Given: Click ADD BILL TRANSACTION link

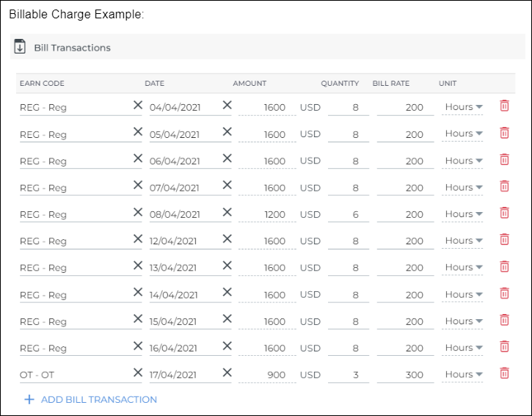Looking at the screenshot, I should point(99,399).
